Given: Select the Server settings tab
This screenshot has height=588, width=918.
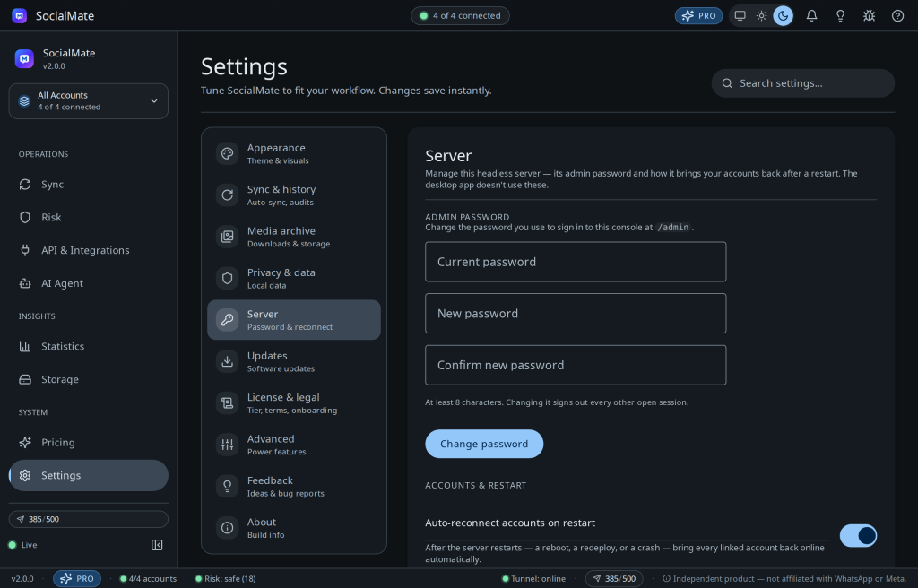Looking at the screenshot, I should tap(294, 320).
